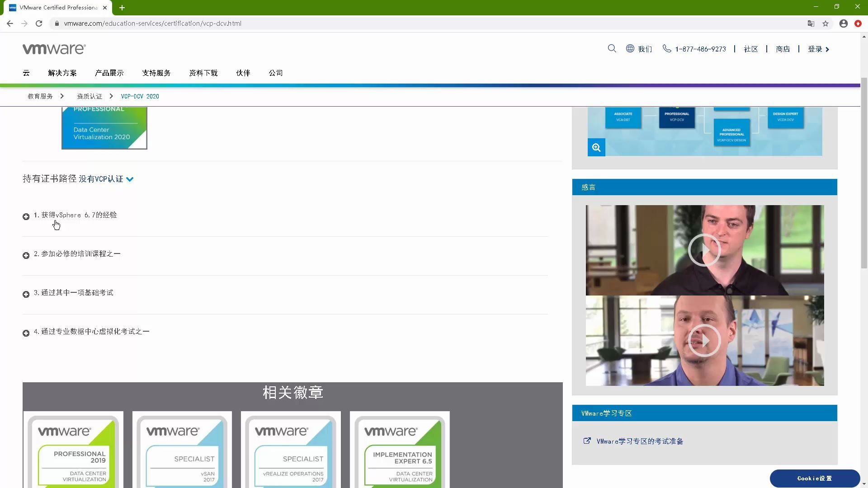The width and height of the screenshot is (868, 488).
Task: Click the 登录 login arrow link
Action: [819, 49]
